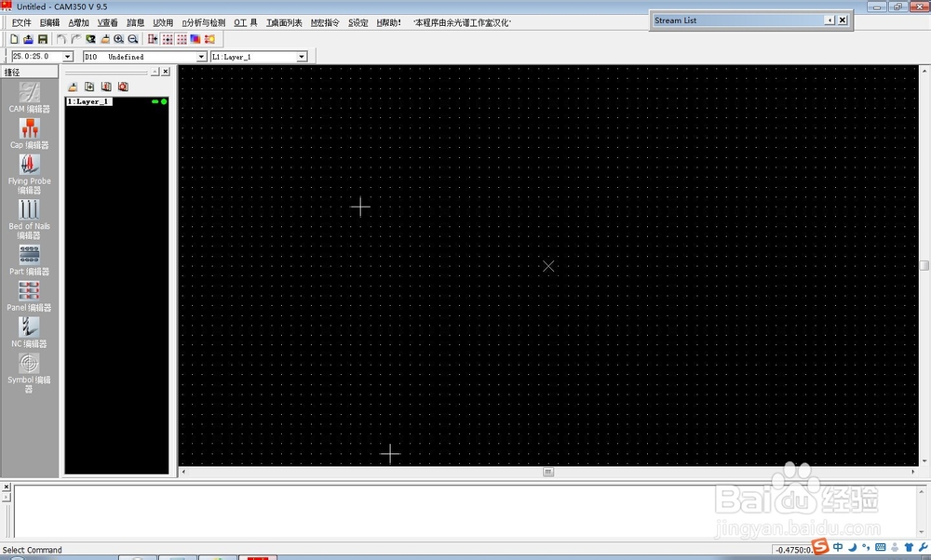Screen dimensions: 931x560
Task: Click the 捷径 shortcuts panel header
Action: 29,72
